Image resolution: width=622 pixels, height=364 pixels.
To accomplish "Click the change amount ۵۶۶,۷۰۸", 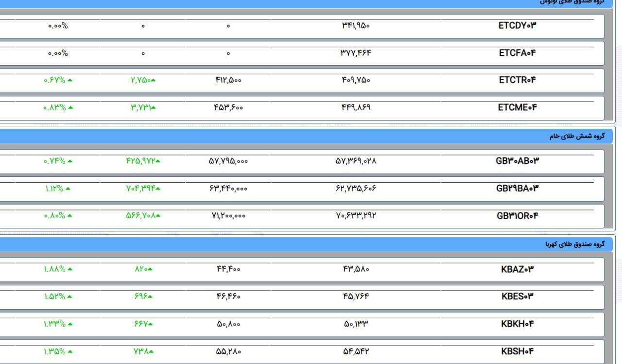I will [140, 216].
